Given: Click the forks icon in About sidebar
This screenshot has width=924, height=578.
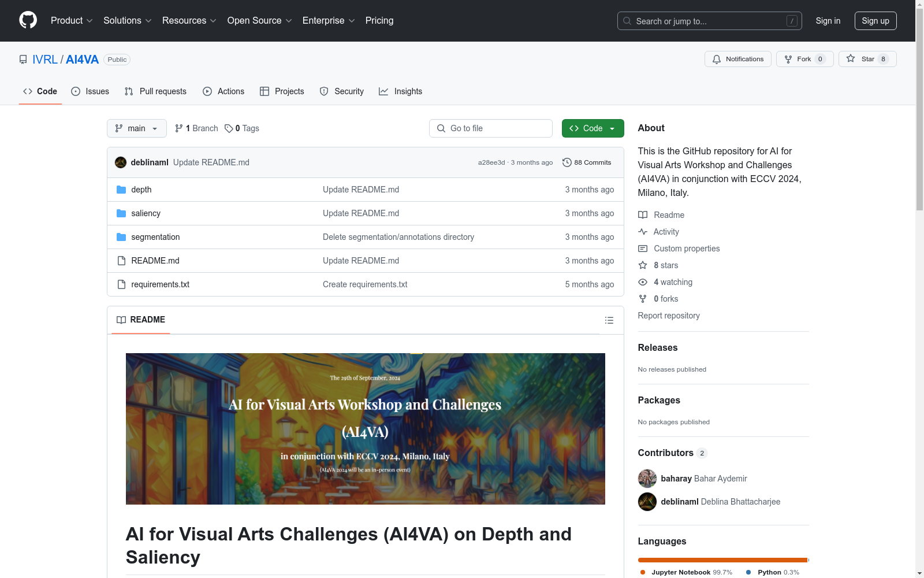Looking at the screenshot, I should [643, 299].
